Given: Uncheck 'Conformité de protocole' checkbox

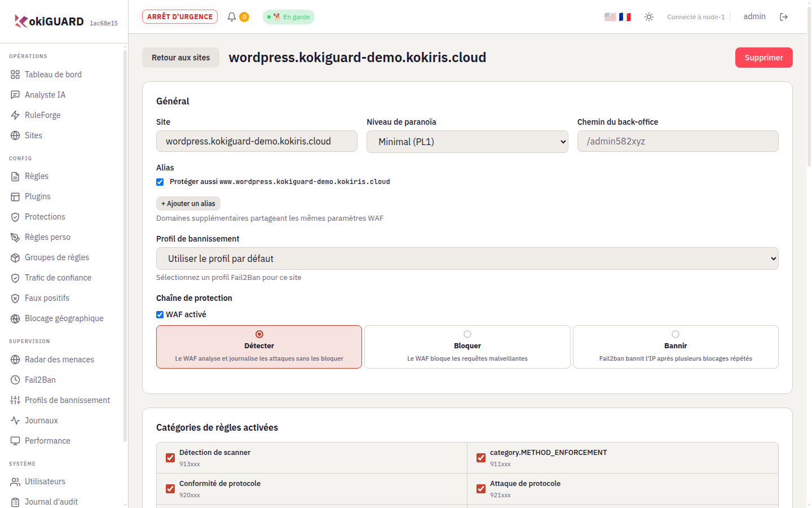Looking at the screenshot, I should (170, 489).
